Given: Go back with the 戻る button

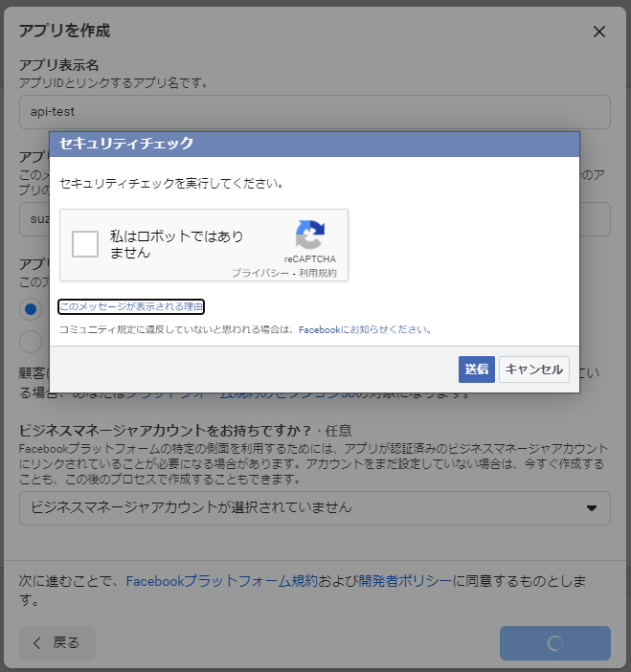Looking at the screenshot, I should coord(57,643).
